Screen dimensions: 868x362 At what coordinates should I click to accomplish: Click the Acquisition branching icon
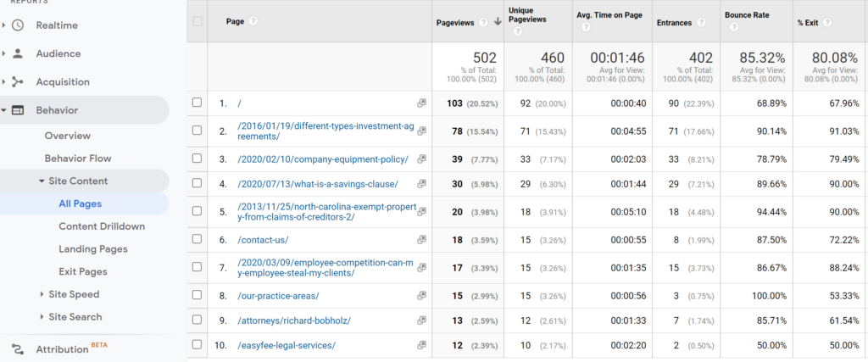(18, 82)
